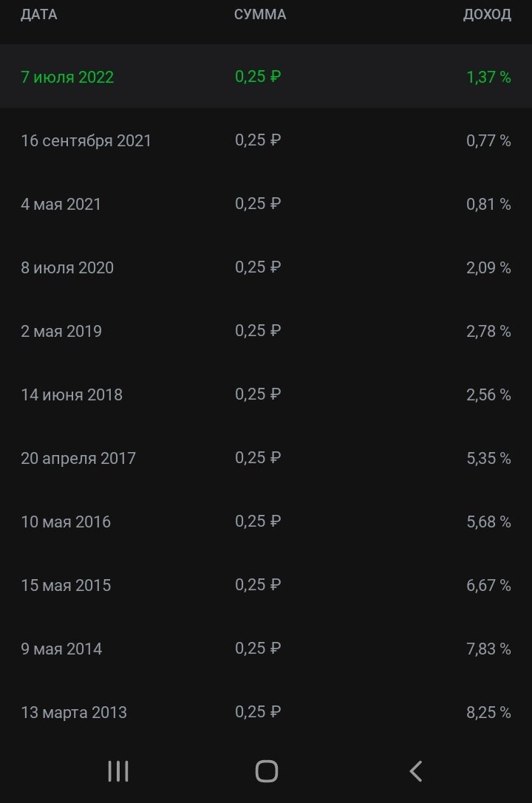532x803 pixels.
Task: Open the 13 марта 2013 dividend entry
Action: [x=266, y=712]
